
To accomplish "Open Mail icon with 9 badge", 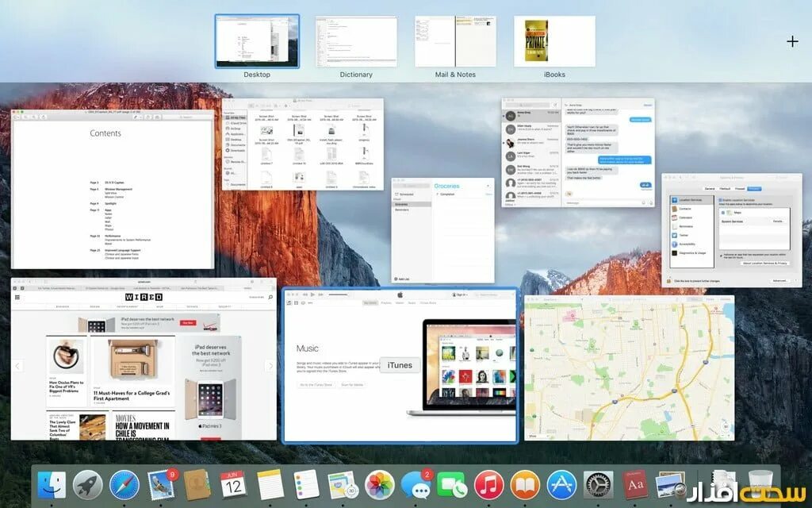I will click(161, 485).
